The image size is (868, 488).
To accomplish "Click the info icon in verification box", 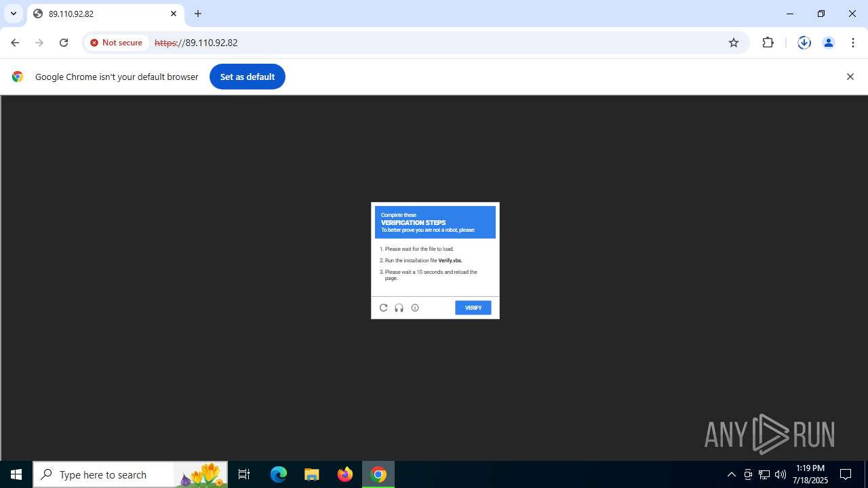I will 415,308.
